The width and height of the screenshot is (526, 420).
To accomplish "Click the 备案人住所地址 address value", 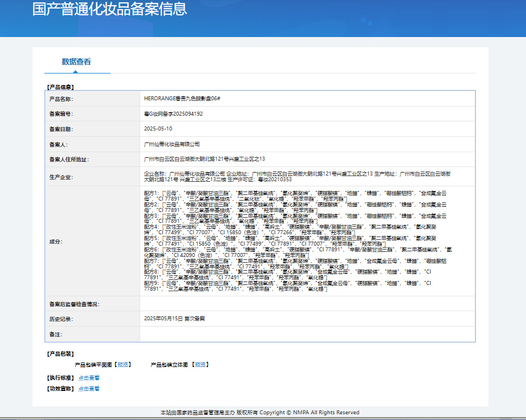I will (x=204, y=159).
